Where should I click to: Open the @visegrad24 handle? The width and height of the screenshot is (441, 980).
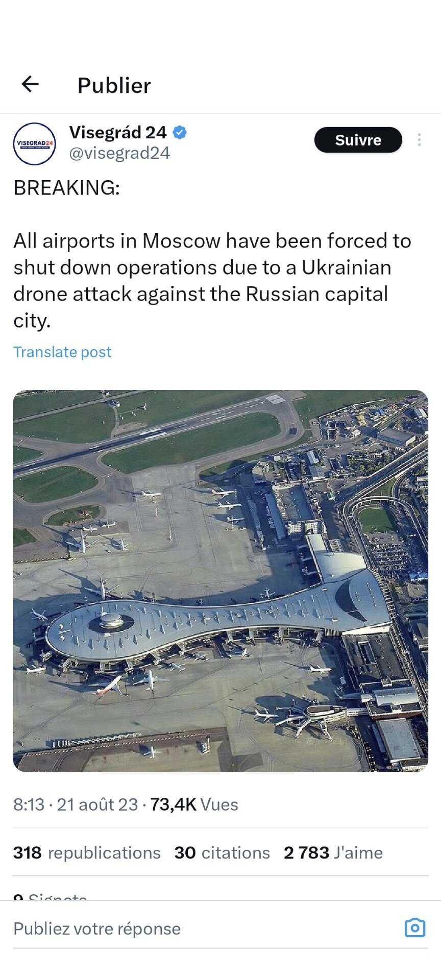coord(119,153)
